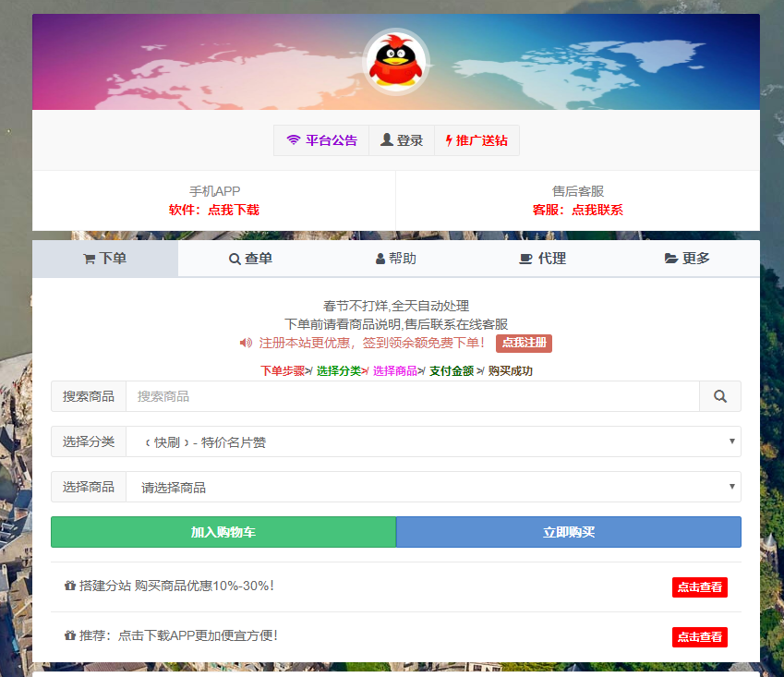Click the shopping cart icon on 下单 tab
Image resolution: width=784 pixels, height=677 pixels.
[x=88, y=258]
